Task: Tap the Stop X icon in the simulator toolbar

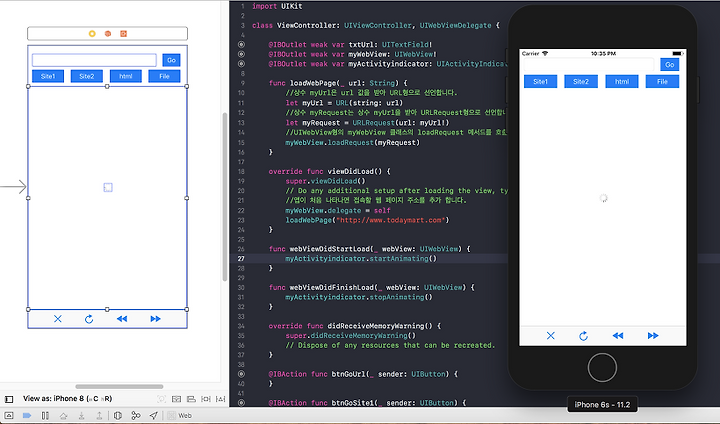Action: pyautogui.click(x=551, y=336)
